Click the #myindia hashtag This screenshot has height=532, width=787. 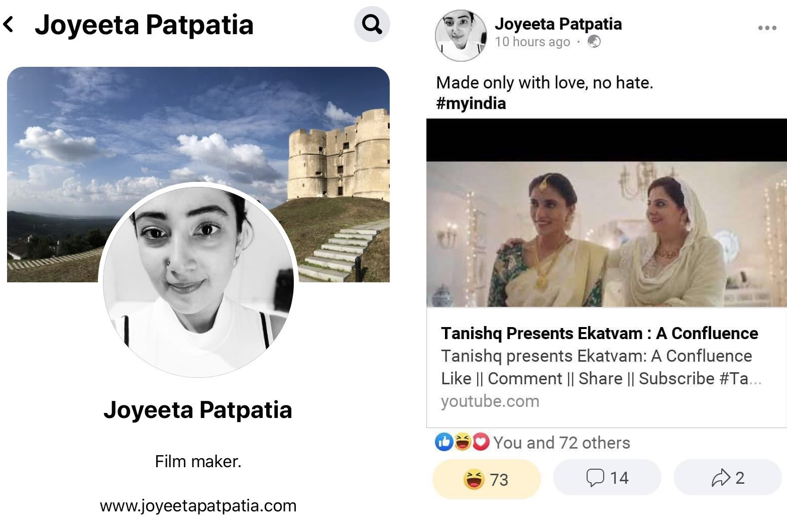pyautogui.click(x=471, y=103)
